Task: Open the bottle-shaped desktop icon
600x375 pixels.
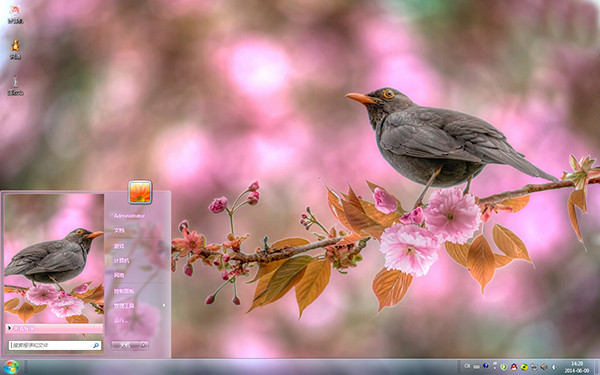Action: [x=15, y=81]
